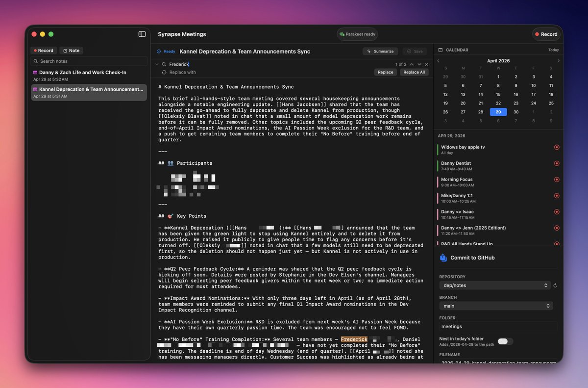The height and width of the screenshot is (388, 588).
Task: Open the Danny Dentist calendar event
Action: click(x=495, y=166)
